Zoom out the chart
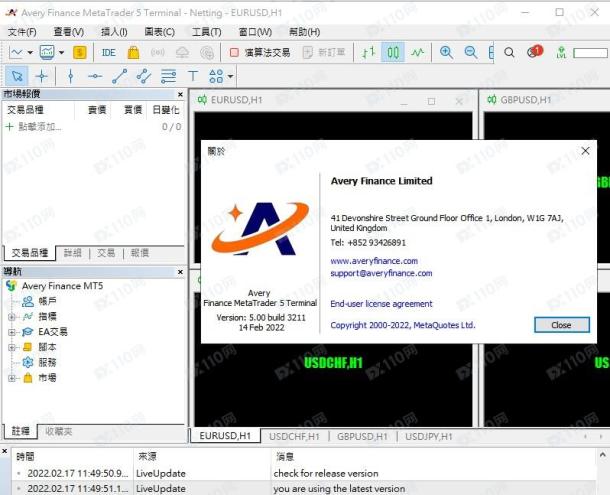The height and width of the screenshot is (495, 610). click(471, 52)
